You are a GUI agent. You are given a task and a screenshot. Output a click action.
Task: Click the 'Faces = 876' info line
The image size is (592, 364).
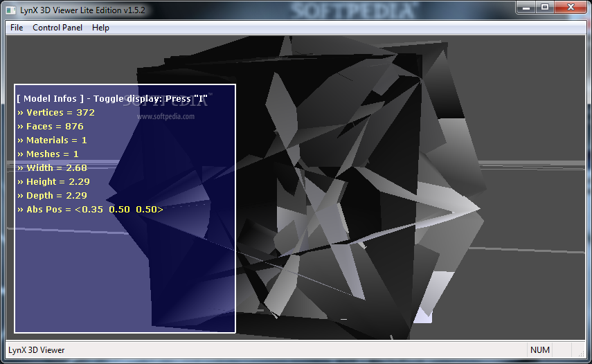point(51,127)
